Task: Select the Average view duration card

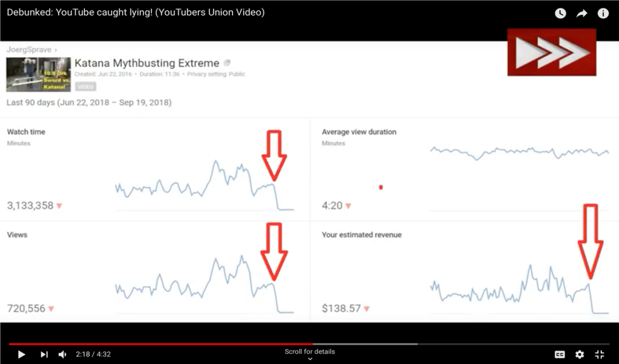Action: [464, 170]
